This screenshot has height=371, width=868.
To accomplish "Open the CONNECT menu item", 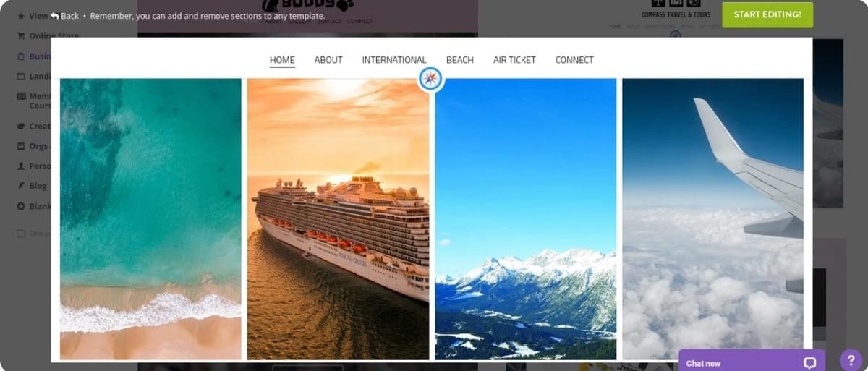I will click(x=574, y=60).
